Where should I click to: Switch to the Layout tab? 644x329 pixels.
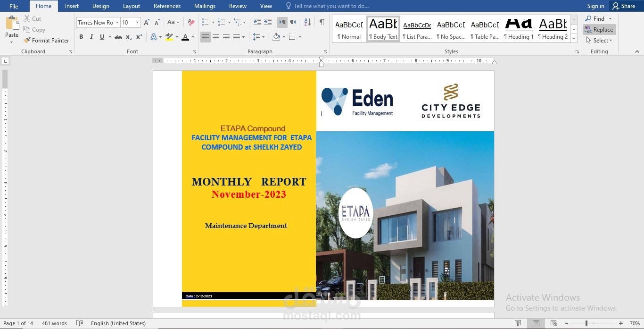click(131, 6)
